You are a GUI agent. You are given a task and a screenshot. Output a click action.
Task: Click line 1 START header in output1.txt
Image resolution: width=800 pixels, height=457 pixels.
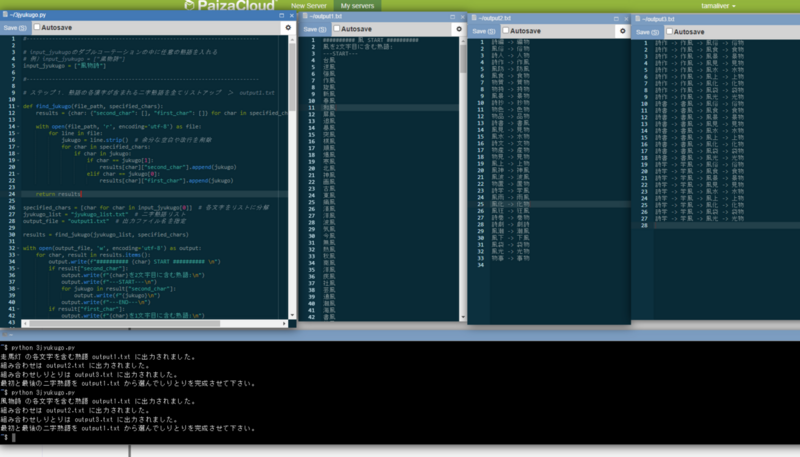coord(370,40)
